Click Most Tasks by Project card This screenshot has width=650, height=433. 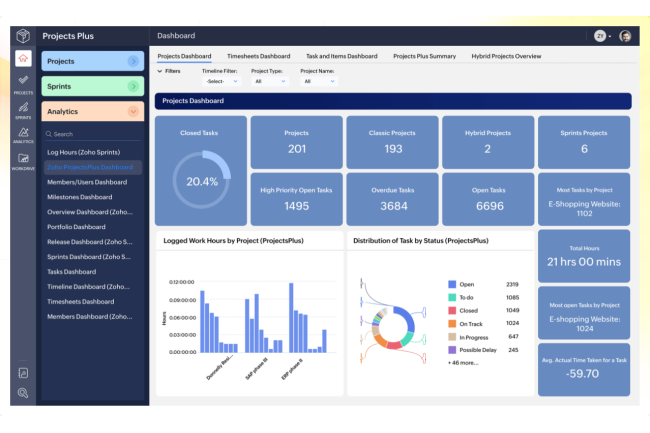point(584,199)
